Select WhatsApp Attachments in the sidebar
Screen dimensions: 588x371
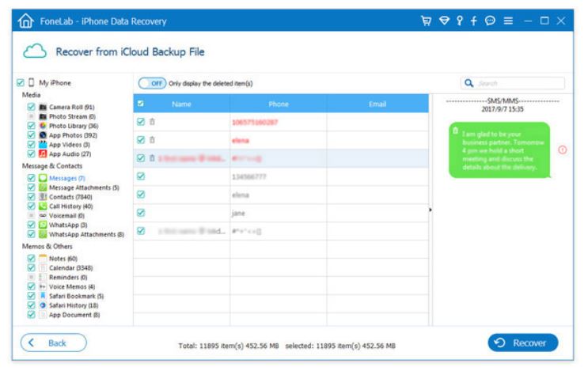pos(86,234)
